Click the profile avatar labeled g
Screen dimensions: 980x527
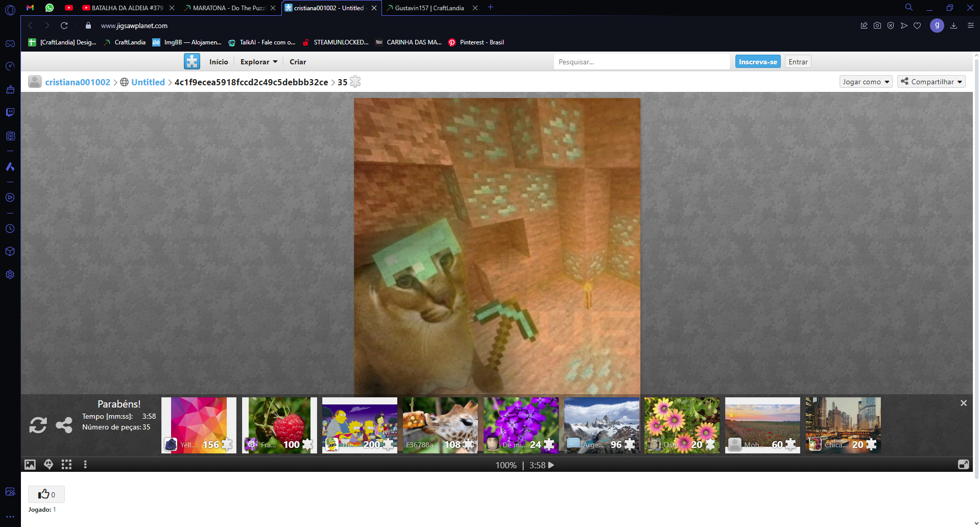pyautogui.click(x=937, y=26)
